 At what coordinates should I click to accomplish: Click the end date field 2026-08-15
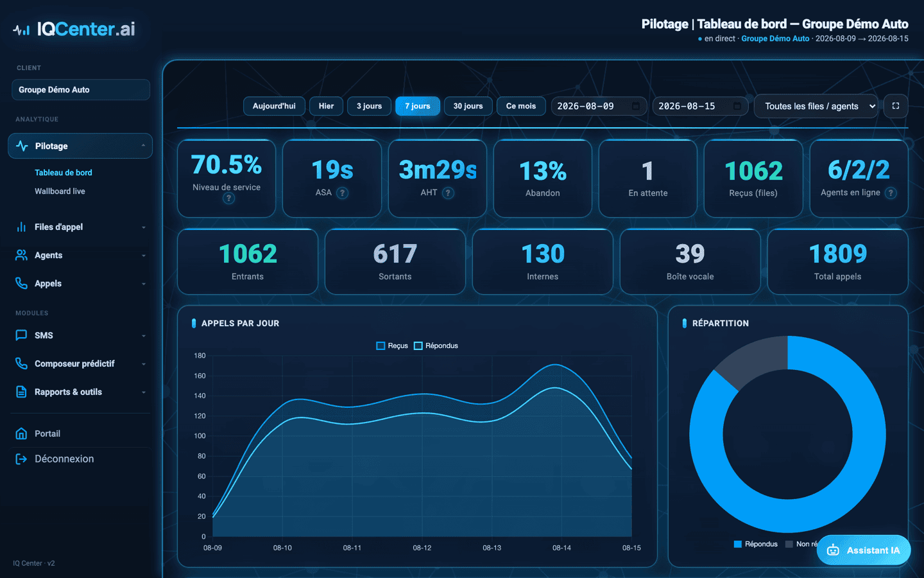click(x=700, y=106)
